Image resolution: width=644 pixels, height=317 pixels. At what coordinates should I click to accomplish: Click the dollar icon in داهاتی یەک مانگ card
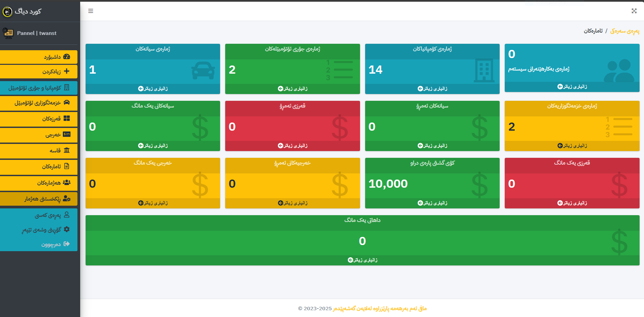coord(619,242)
